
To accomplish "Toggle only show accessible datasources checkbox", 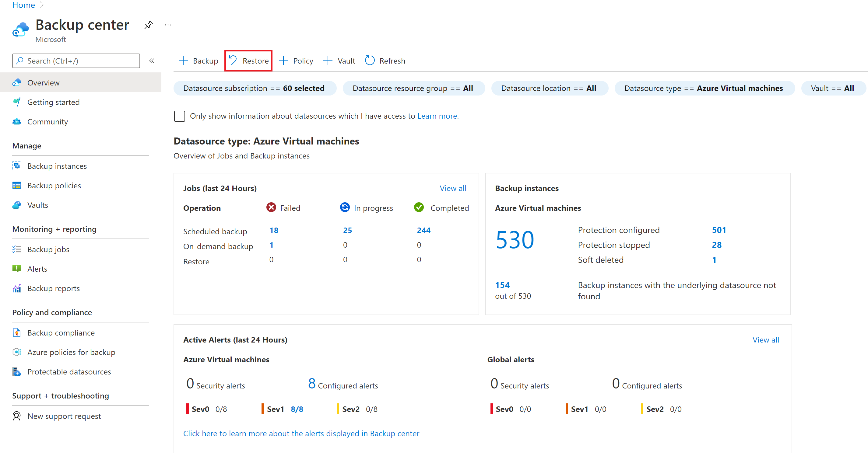I will pos(179,116).
